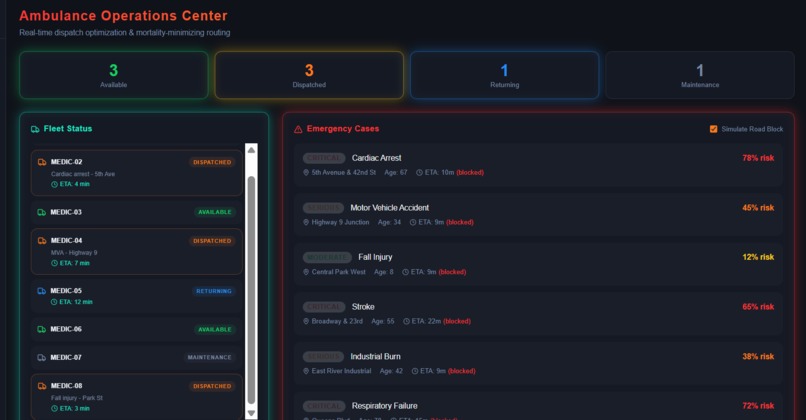Image resolution: width=806 pixels, height=420 pixels.
Task: Click the MEDIC-07 ambulance icon
Action: [42, 358]
